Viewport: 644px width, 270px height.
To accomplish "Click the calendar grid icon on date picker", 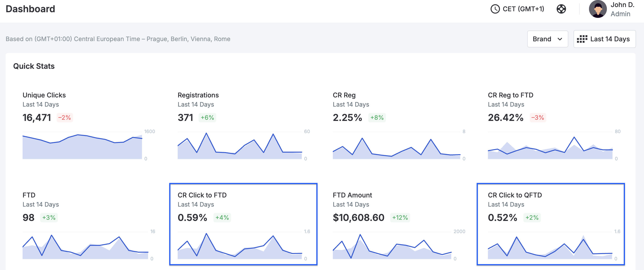I will (x=582, y=39).
